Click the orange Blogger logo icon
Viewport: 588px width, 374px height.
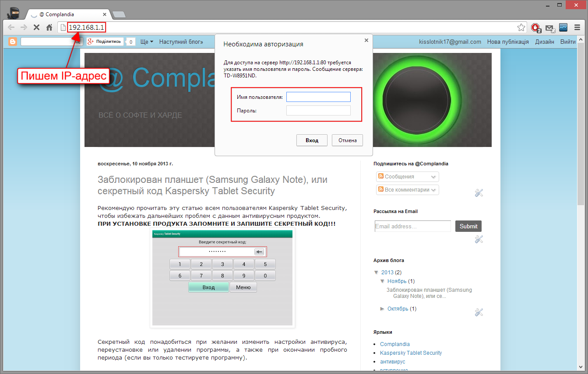[x=13, y=42]
